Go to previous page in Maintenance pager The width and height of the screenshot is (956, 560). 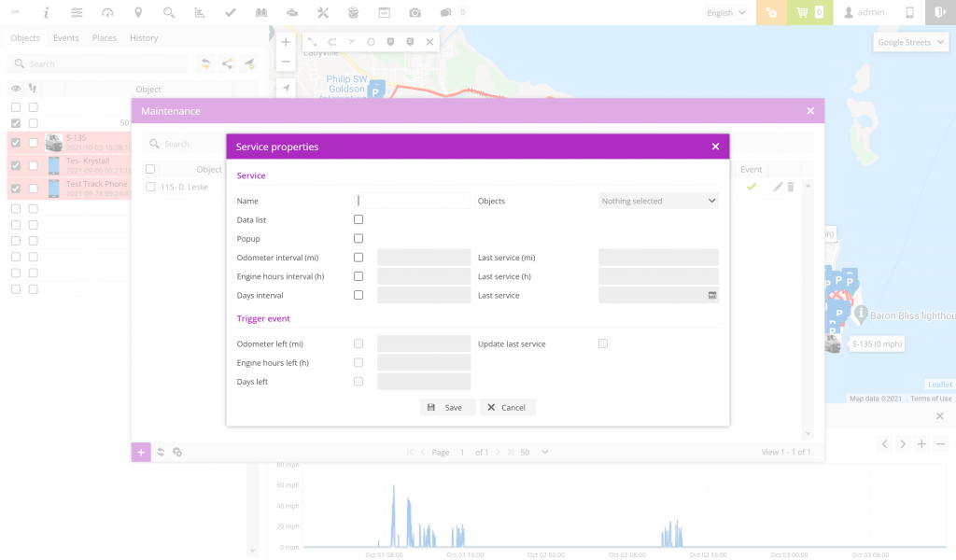pos(423,452)
